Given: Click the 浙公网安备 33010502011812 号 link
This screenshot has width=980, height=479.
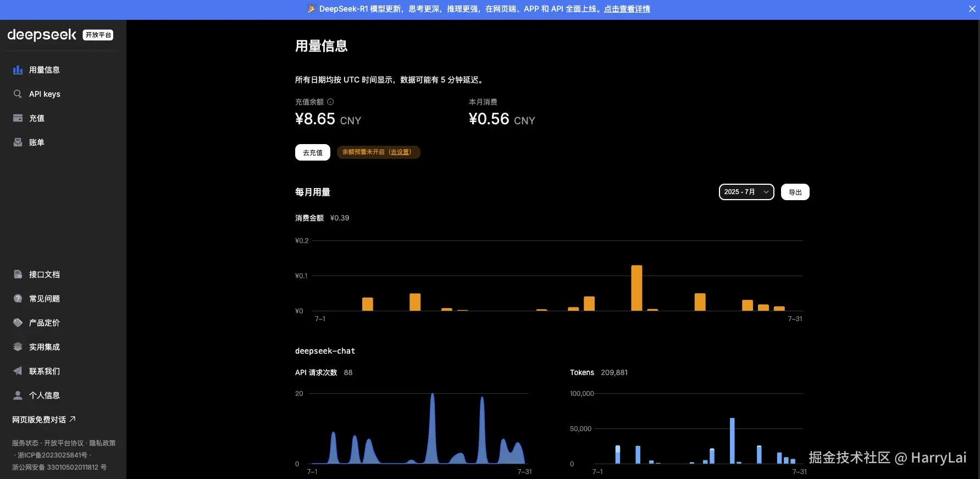Looking at the screenshot, I should (x=59, y=467).
